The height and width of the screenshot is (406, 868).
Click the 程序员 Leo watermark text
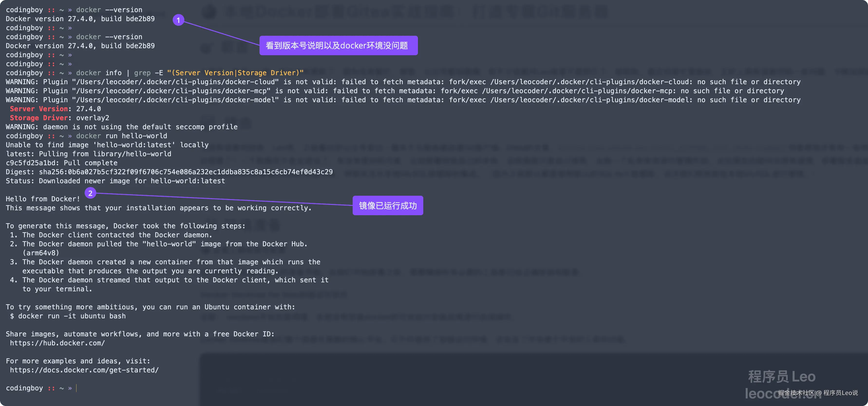(x=781, y=376)
